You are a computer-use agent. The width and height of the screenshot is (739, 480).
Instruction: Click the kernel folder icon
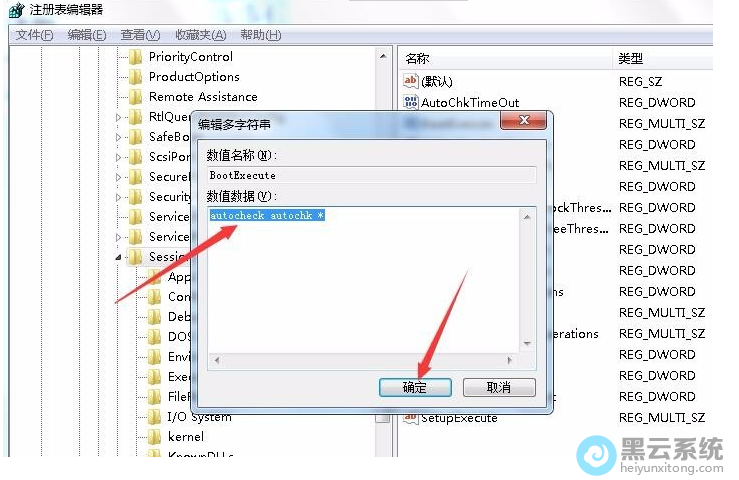(155, 437)
